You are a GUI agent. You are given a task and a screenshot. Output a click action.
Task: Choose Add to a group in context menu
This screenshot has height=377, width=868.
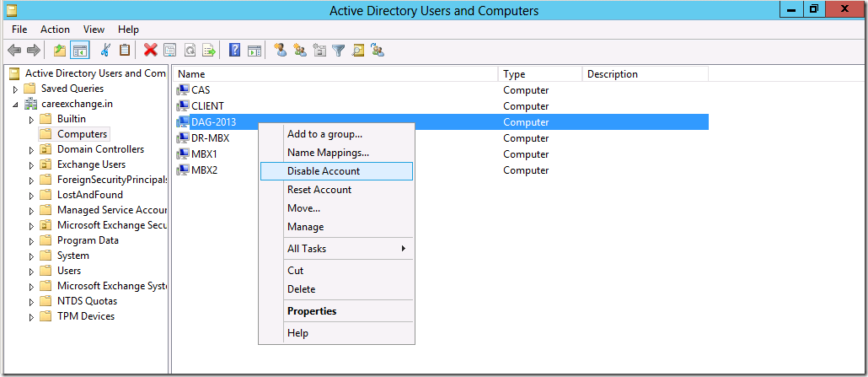coord(336,134)
